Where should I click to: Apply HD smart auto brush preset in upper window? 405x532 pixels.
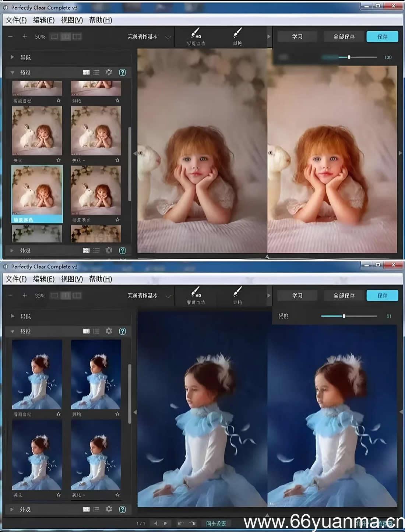click(196, 37)
